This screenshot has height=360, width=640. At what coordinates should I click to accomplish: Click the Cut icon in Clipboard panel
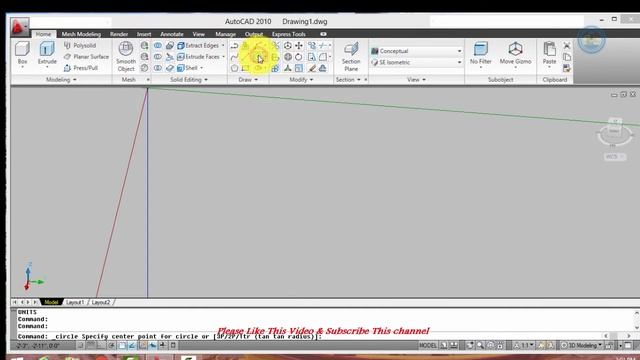point(567,45)
